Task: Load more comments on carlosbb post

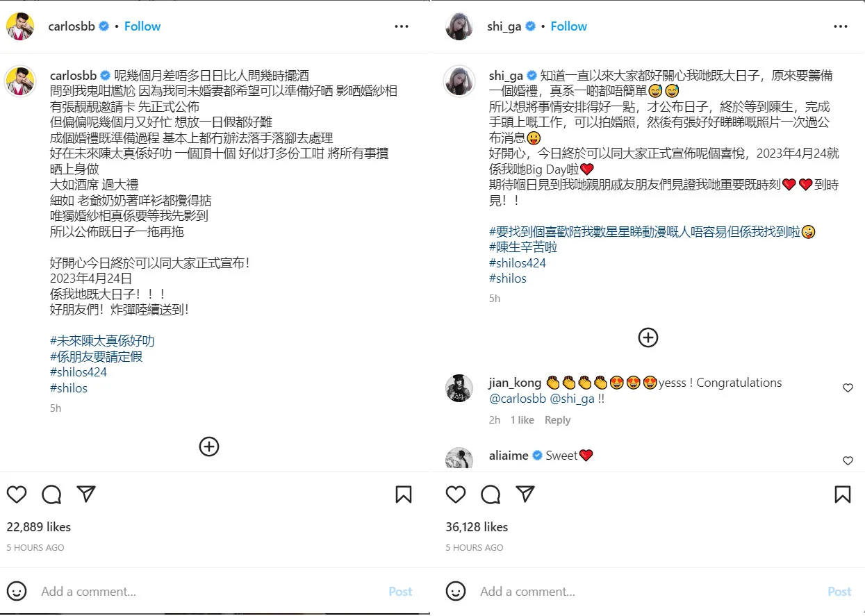Action: click(x=209, y=446)
